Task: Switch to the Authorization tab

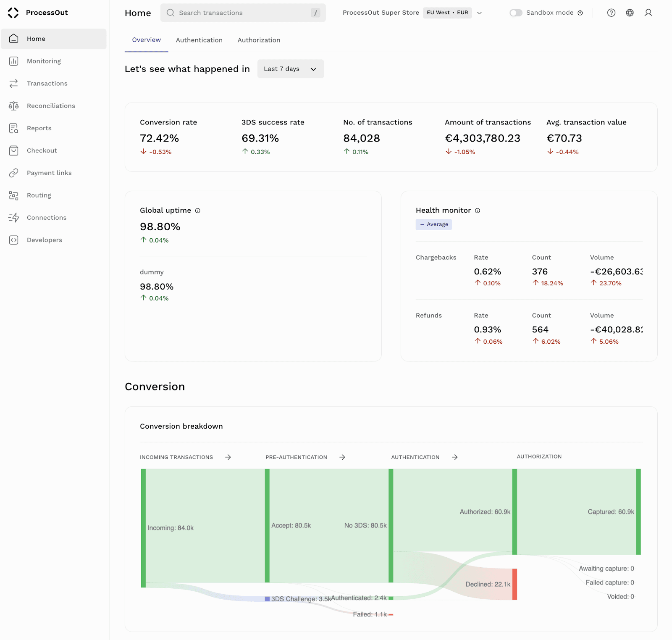Action: pyautogui.click(x=259, y=40)
